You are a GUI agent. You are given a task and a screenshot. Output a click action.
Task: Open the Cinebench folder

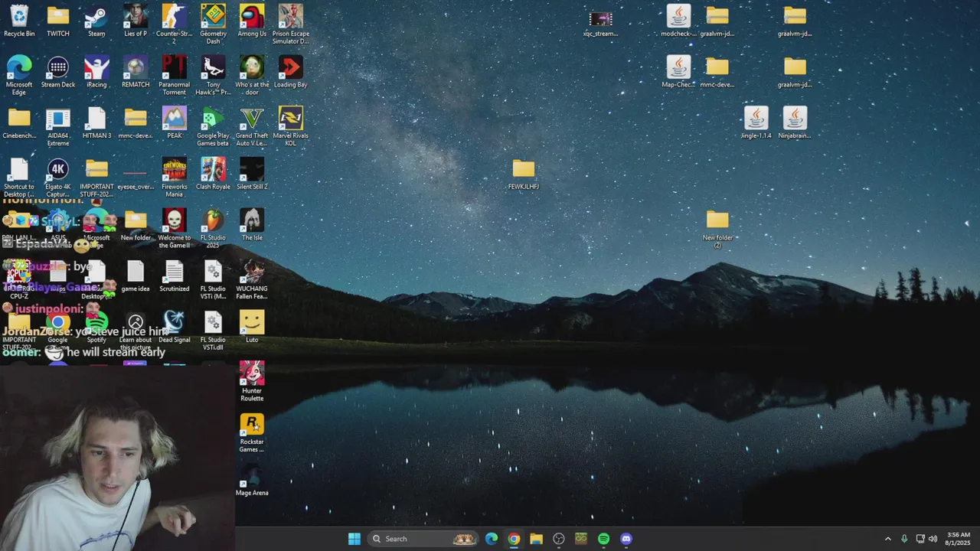tap(19, 123)
